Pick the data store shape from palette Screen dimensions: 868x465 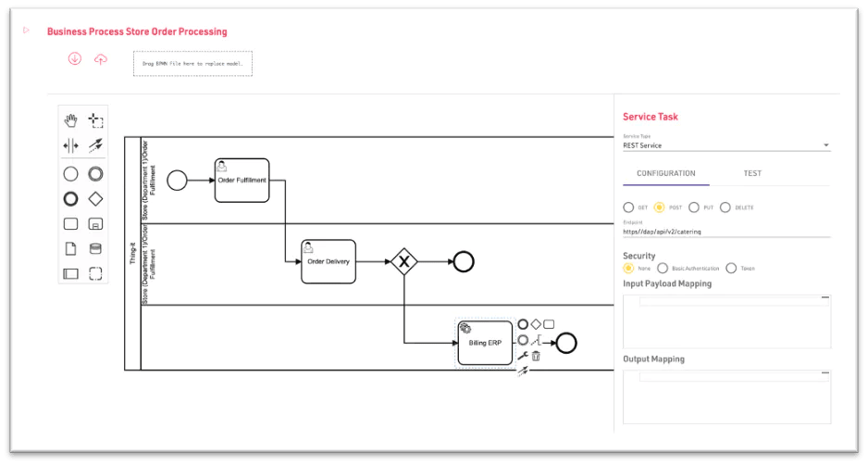click(95, 249)
